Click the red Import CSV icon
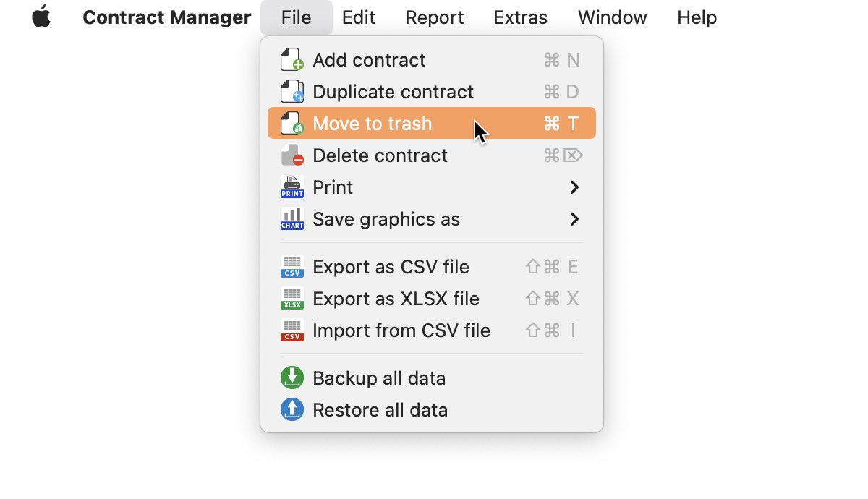Viewport: 868px width, 499px height. [x=292, y=330]
